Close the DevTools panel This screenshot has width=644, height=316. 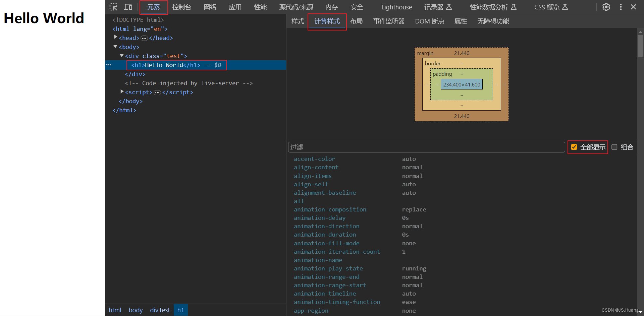click(x=633, y=7)
